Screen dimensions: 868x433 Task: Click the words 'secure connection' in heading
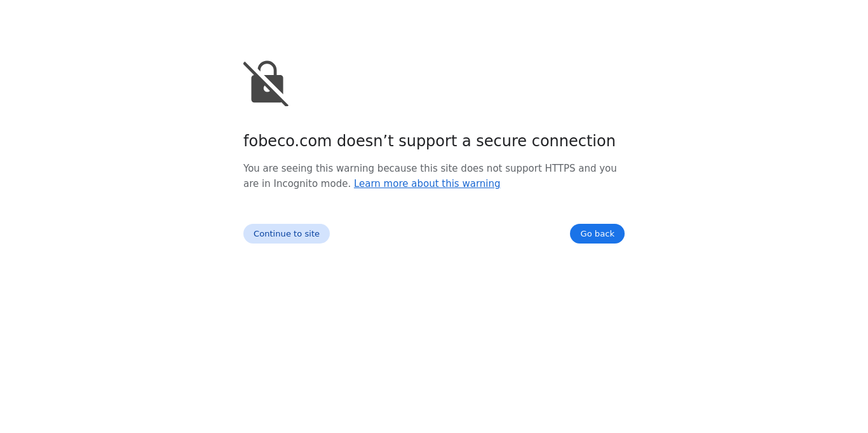(x=545, y=141)
